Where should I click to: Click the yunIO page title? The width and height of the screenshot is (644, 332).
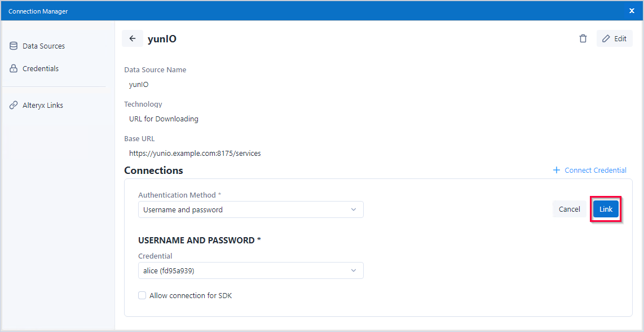coord(162,39)
